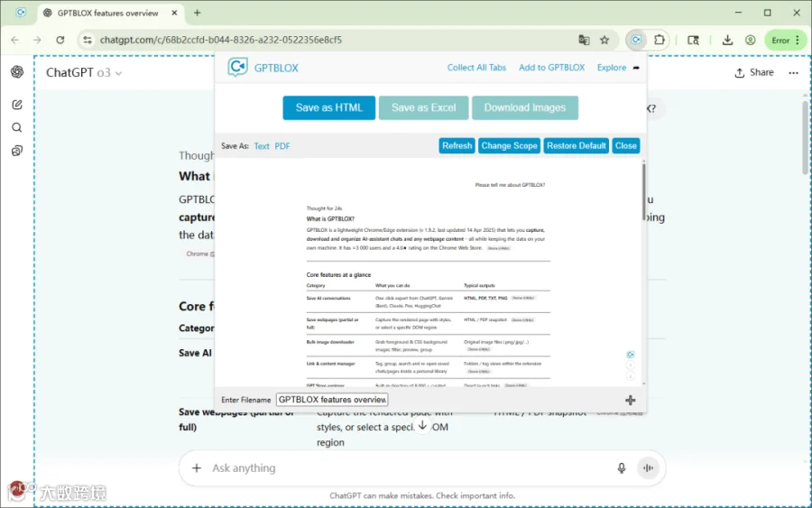Click the Refresh button in GPTBLOX popup
The width and height of the screenshot is (812, 508).
(457, 145)
